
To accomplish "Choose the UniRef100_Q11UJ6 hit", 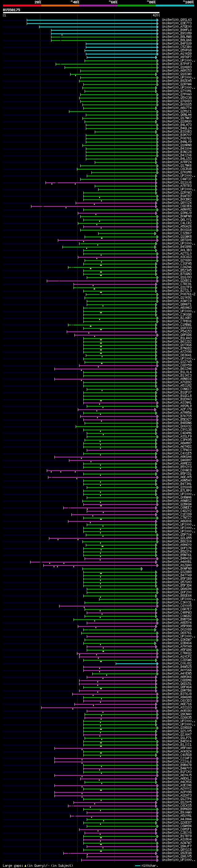I will click(x=177, y=182).
